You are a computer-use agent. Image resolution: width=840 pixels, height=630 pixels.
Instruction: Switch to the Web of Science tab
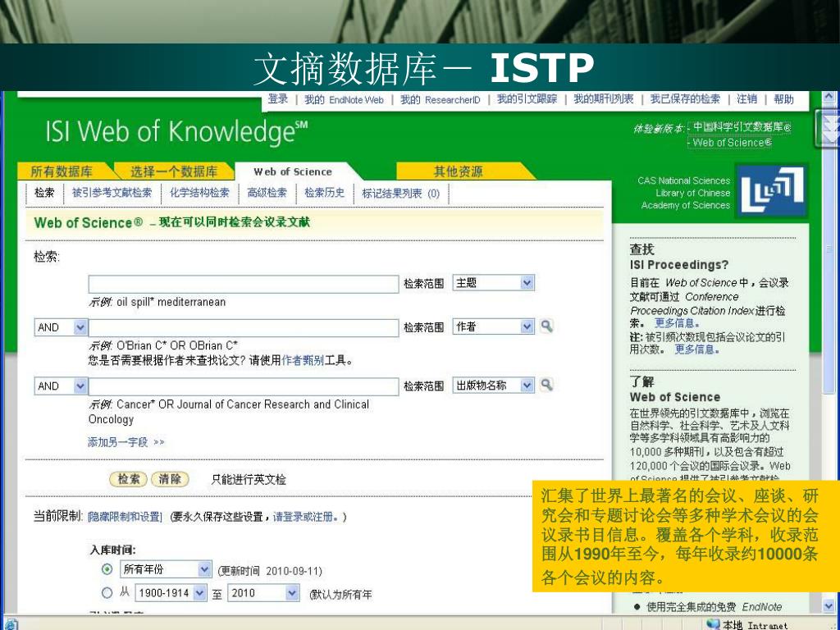click(x=293, y=171)
